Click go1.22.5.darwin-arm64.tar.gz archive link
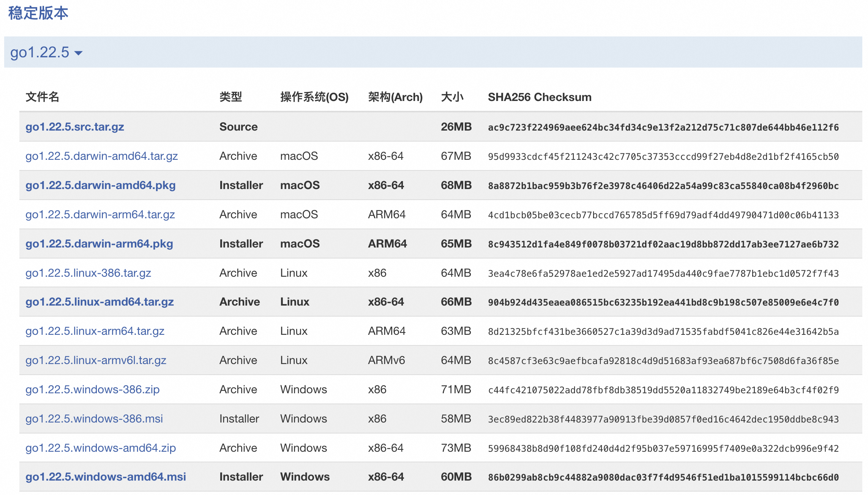 (100, 214)
